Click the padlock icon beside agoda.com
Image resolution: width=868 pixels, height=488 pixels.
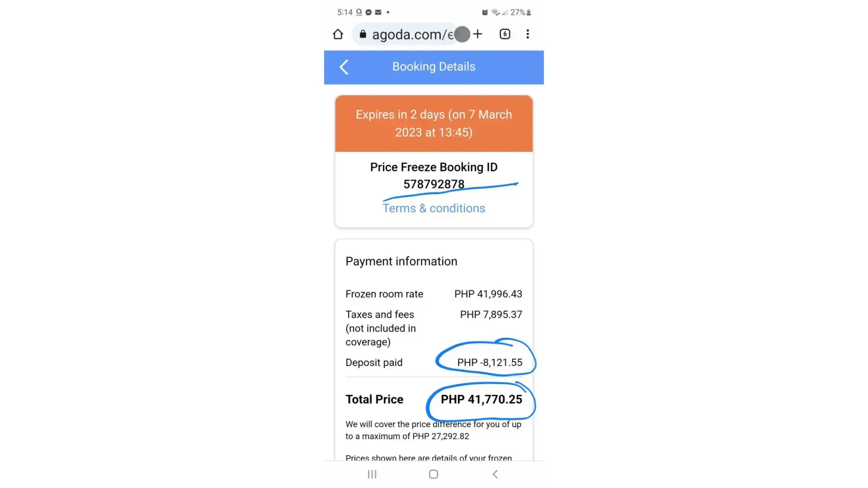pos(363,34)
